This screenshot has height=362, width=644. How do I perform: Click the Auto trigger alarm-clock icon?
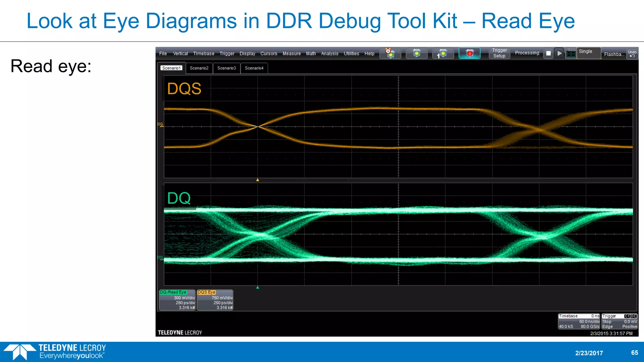[x=390, y=53]
